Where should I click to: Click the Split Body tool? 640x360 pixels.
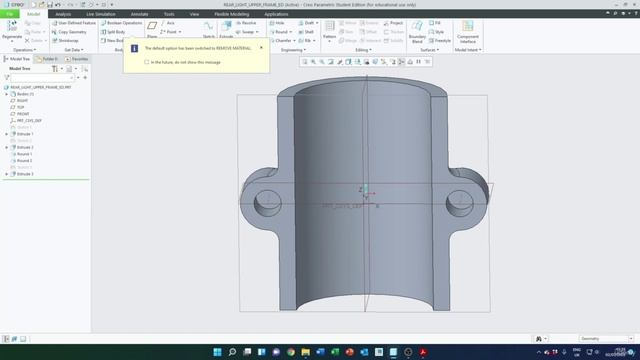coord(113,32)
